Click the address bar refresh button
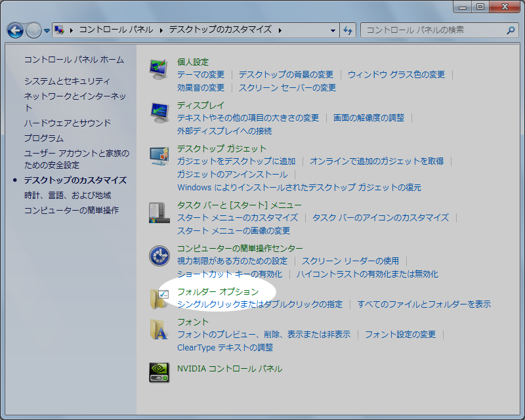 tap(348, 30)
